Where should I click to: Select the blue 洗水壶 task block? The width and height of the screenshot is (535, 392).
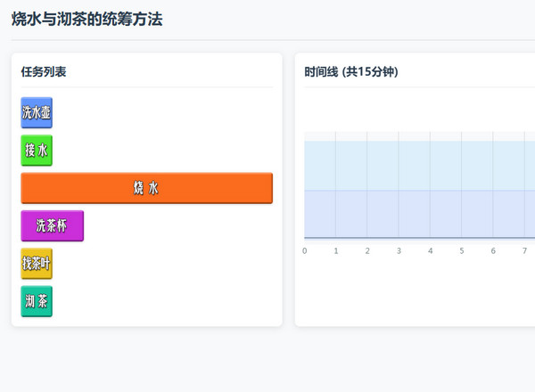[37, 113]
